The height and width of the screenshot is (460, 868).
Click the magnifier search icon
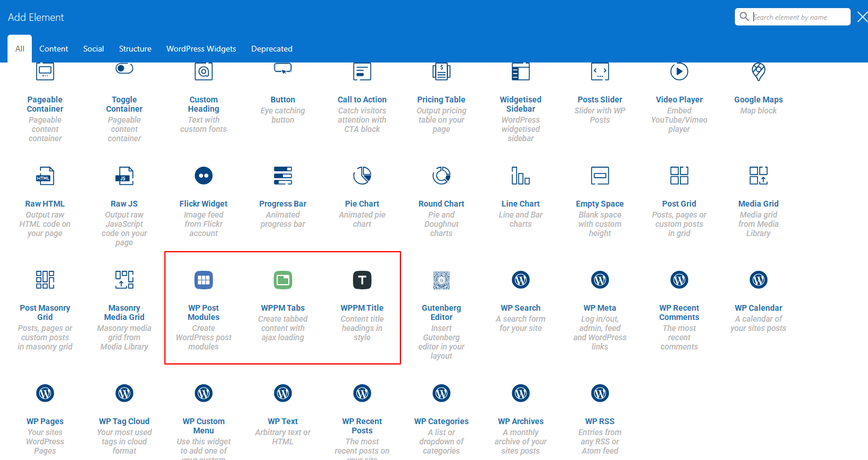coord(744,17)
